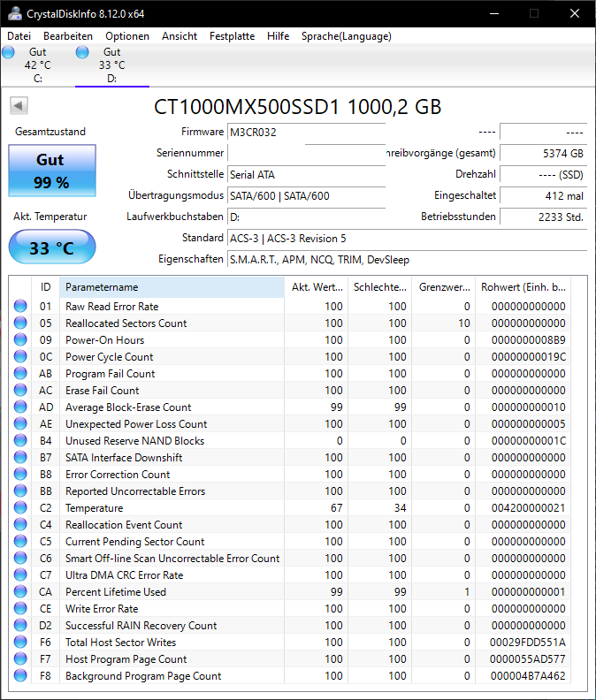Click status icon for Error Correction Count
The height and width of the screenshot is (700, 596).
pos(20,474)
